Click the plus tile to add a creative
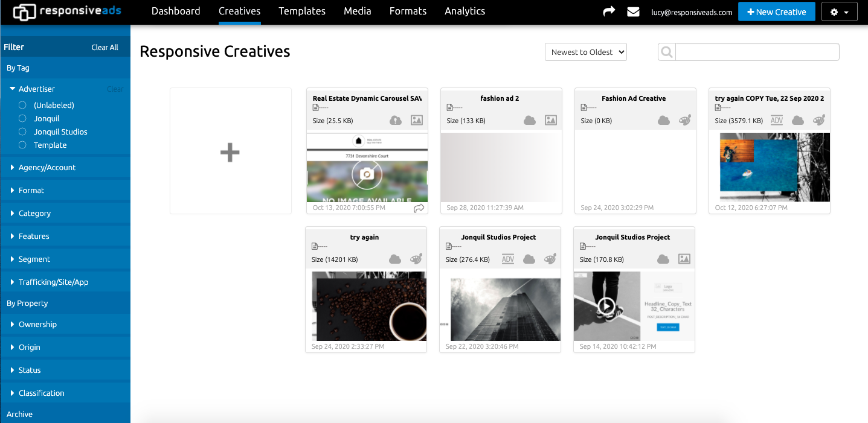Viewport: 868px width, 423px height. point(230,151)
